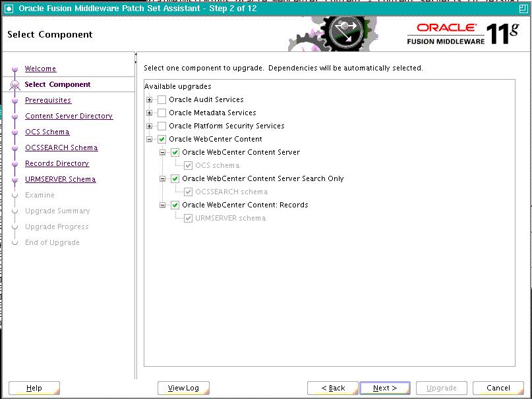Collapse Oracle WebCenter Content: Records node
This screenshot has width=532, height=399.
pyautogui.click(x=163, y=205)
